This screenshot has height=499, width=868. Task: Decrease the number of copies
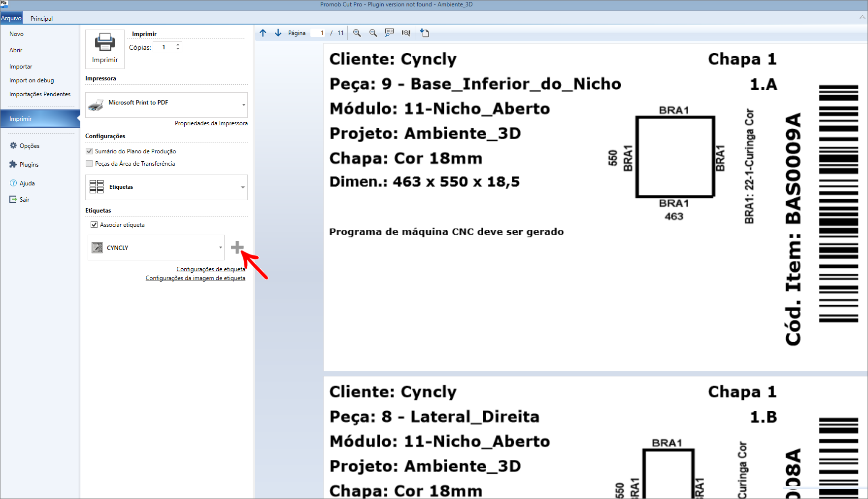178,49
